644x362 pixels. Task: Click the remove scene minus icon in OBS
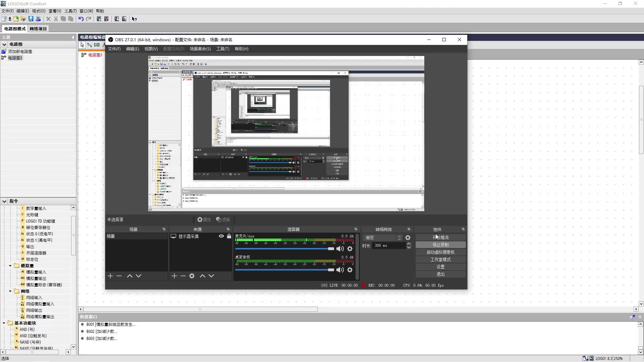click(x=119, y=276)
